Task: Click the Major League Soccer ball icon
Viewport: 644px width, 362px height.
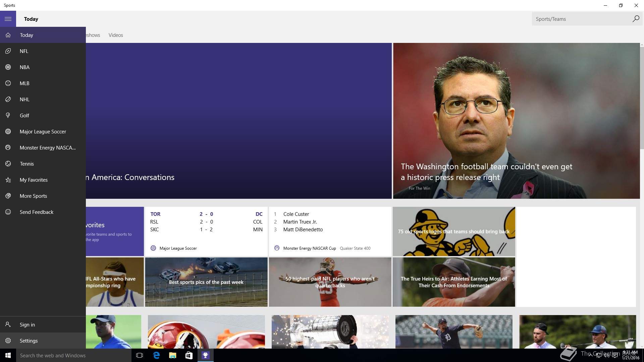Action: pos(8,131)
